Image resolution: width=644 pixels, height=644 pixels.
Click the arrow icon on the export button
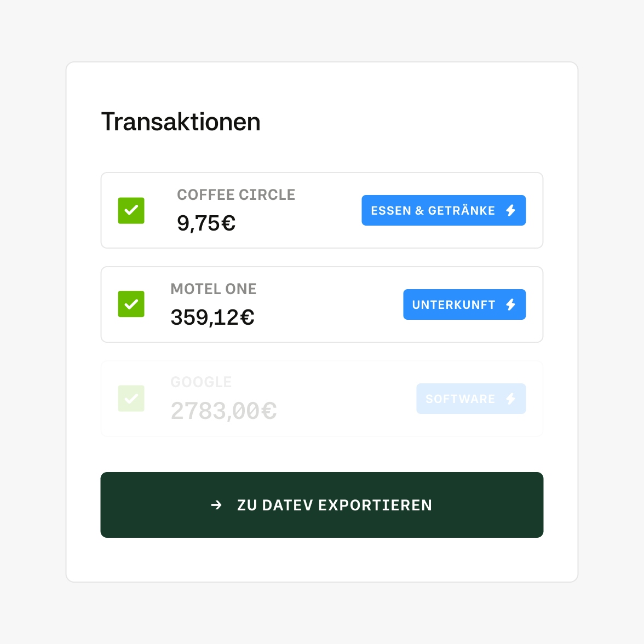pos(216,505)
